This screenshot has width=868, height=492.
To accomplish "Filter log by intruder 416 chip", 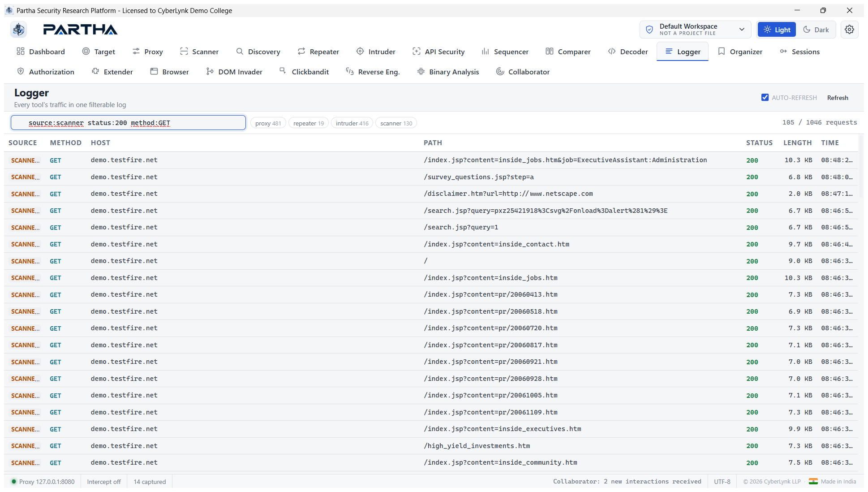I will click(352, 123).
